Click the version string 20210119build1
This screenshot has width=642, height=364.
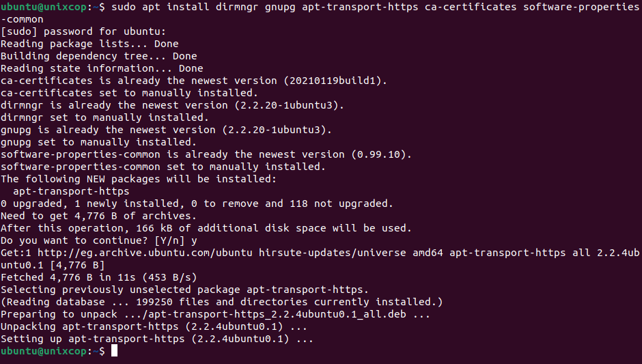(x=333, y=81)
